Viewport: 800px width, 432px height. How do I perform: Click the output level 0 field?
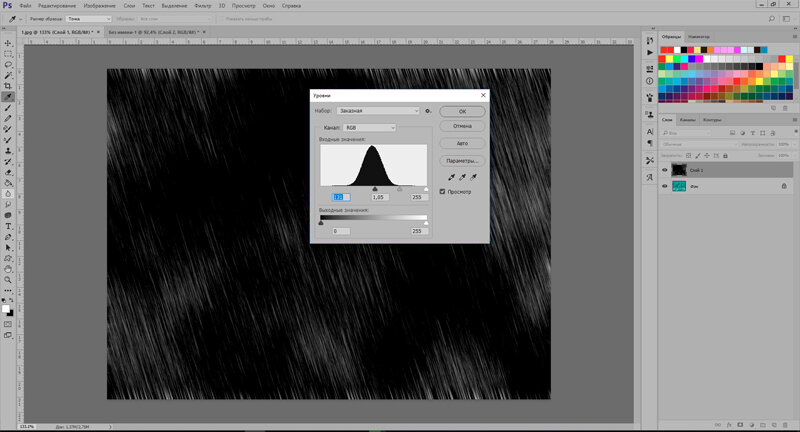(x=341, y=231)
